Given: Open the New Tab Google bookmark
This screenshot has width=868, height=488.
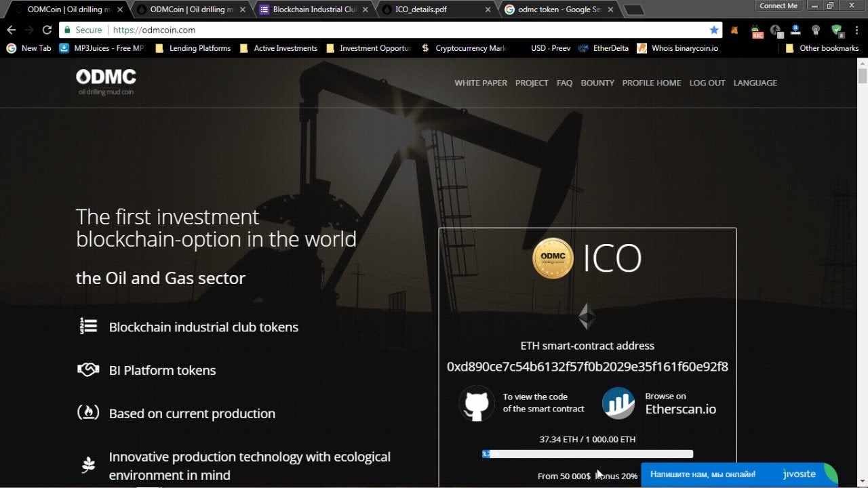Looking at the screenshot, I should pyautogui.click(x=28, y=48).
